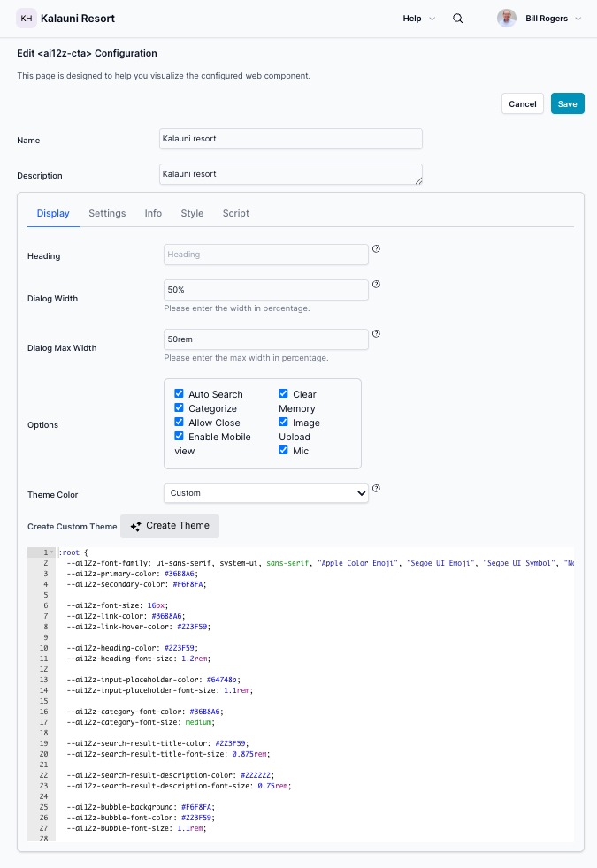Click the Save button

[x=567, y=103]
